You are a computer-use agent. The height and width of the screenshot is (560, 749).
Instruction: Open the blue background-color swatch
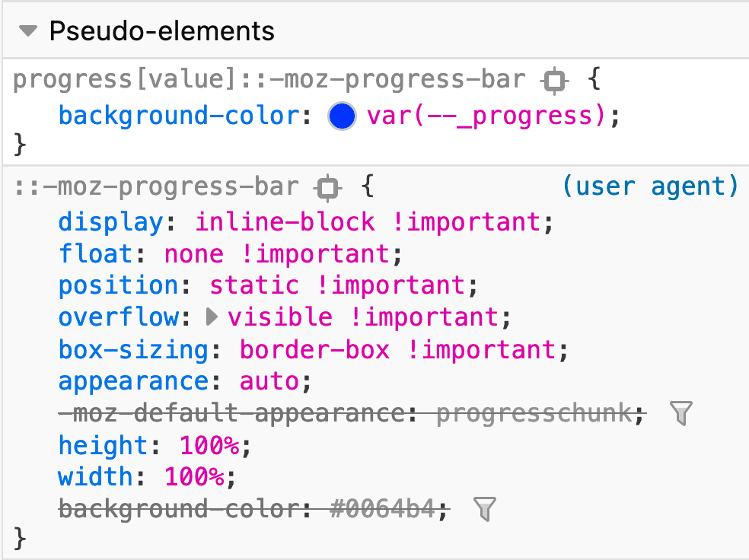point(342,116)
